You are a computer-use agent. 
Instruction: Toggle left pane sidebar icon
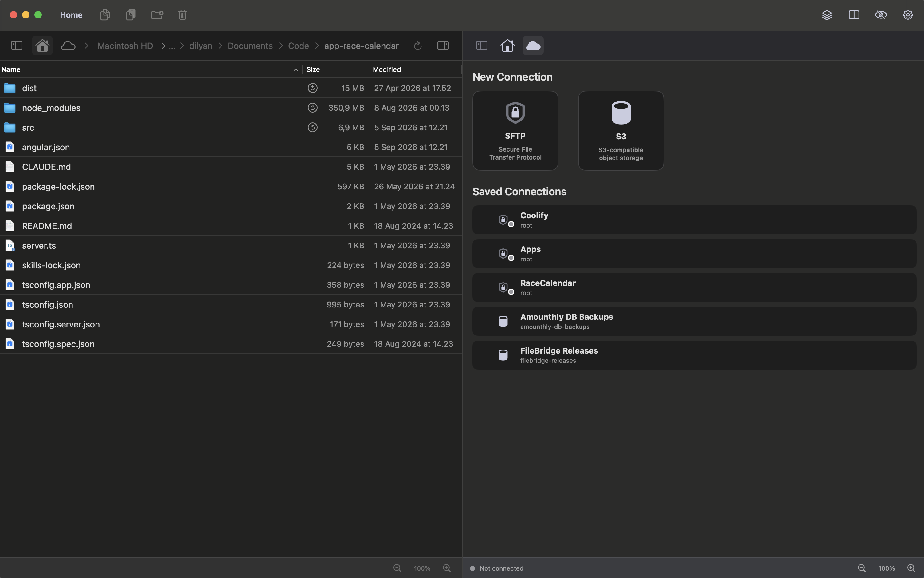(16, 46)
